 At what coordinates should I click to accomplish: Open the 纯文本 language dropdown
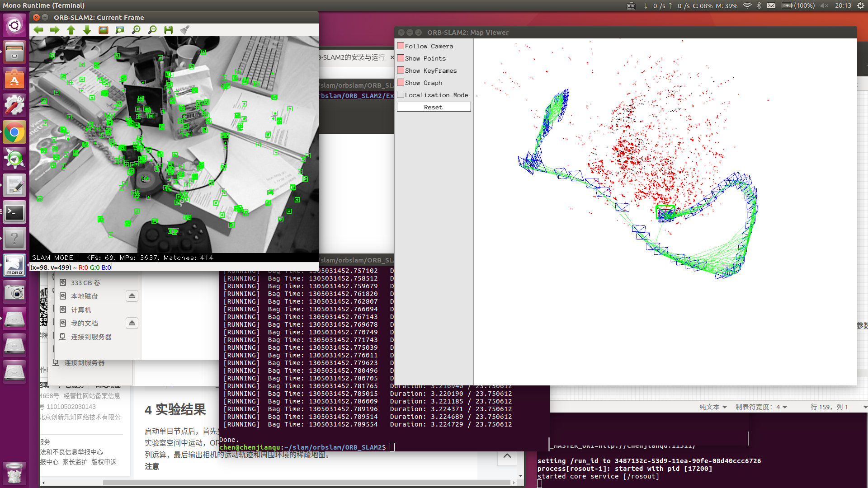click(x=713, y=407)
